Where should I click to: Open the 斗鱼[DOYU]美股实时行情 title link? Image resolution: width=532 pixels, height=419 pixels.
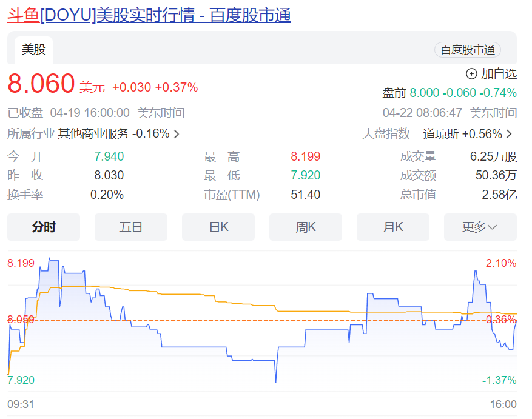(149, 15)
